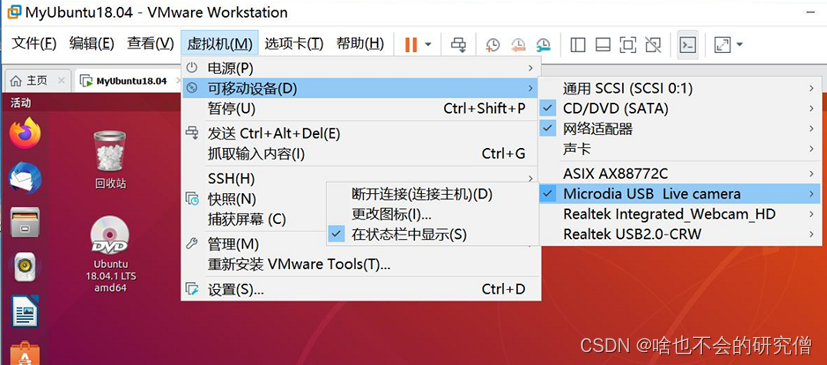Click the full screen mode icon
Screen dimensions: 827x365
(x=628, y=45)
